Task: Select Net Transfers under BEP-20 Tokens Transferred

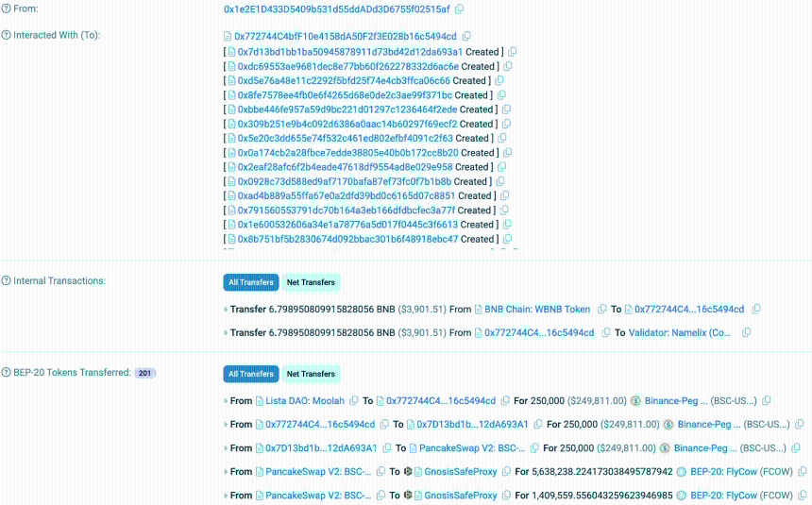Action: 311,374
